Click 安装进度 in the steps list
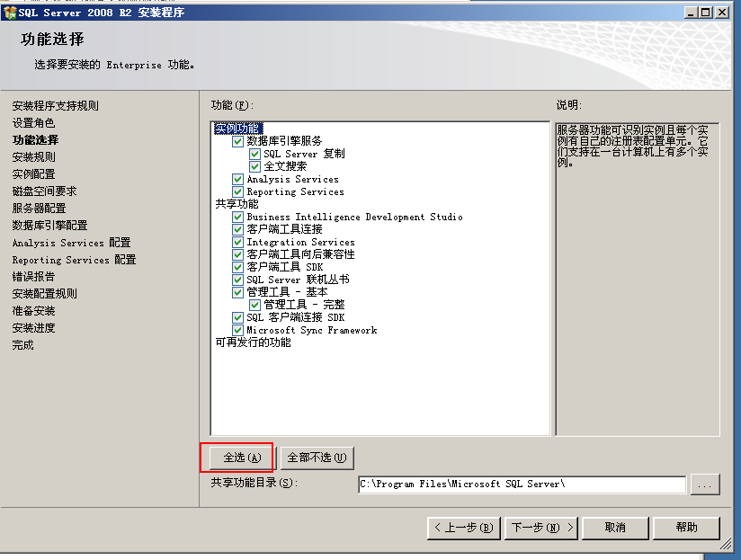This screenshot has width=741, height=560. (x=33, y=328)
